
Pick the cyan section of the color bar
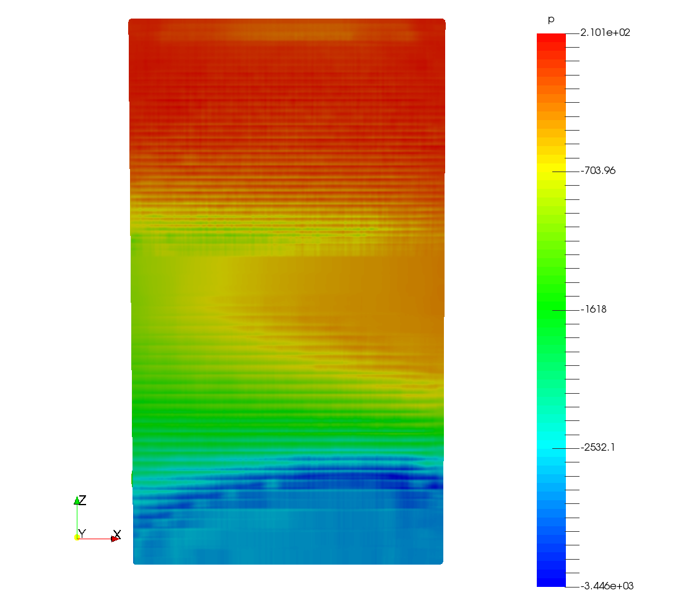click(551, 447)
